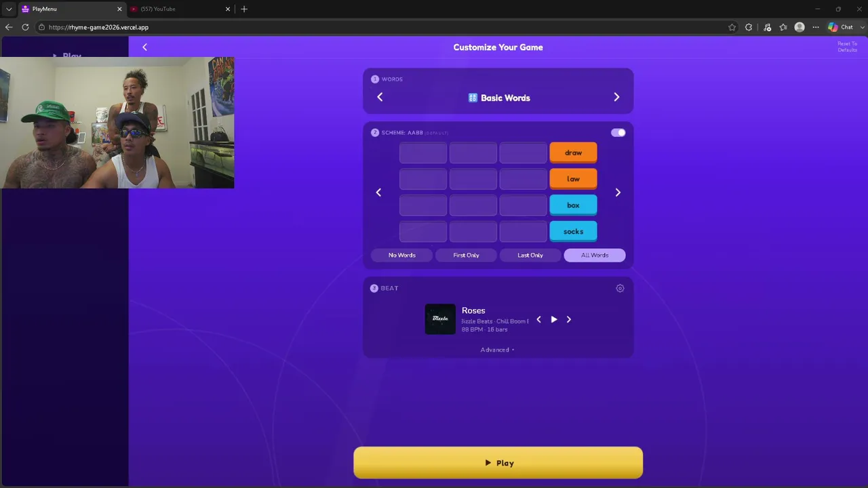Viewport: 868px width, 488px height.
Task: Open the media control music icon
Action: (767, 27)
